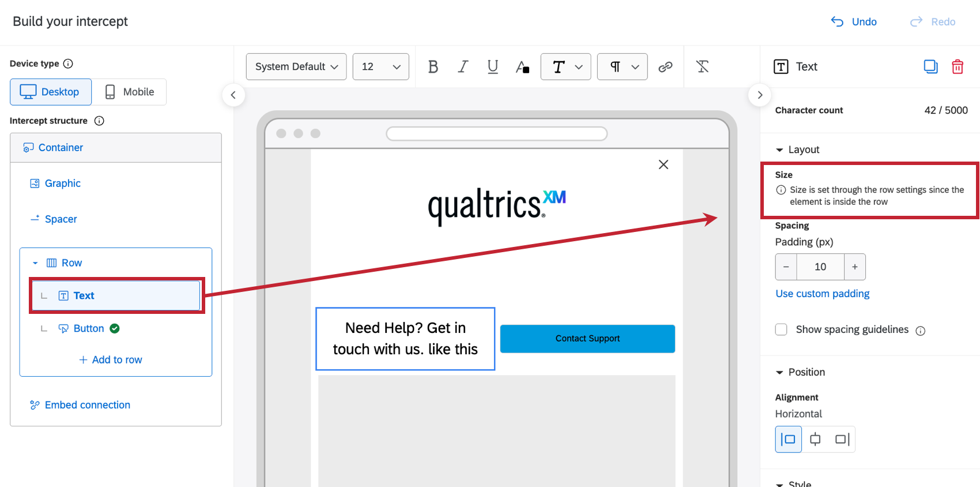Insert a hyperlink with the link icon
The width and height of the screenshot is (980, 487).
click(x=665, y=67)
